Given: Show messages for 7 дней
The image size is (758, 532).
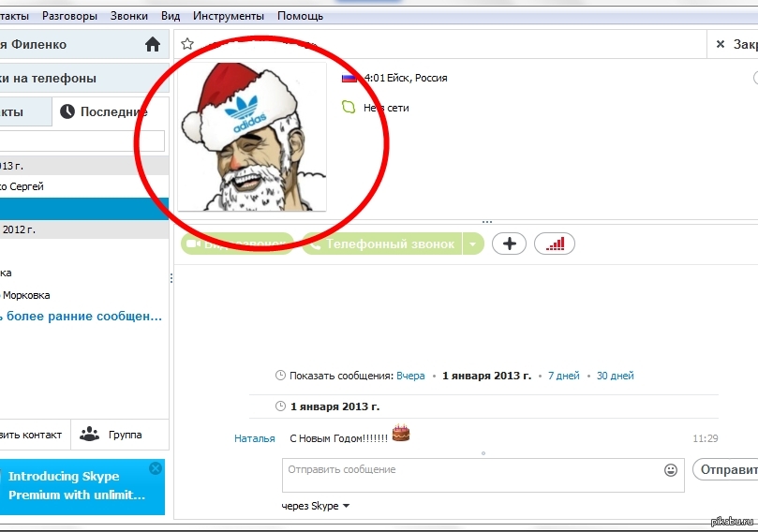Looking at the screenshot, I should [564, 376].
